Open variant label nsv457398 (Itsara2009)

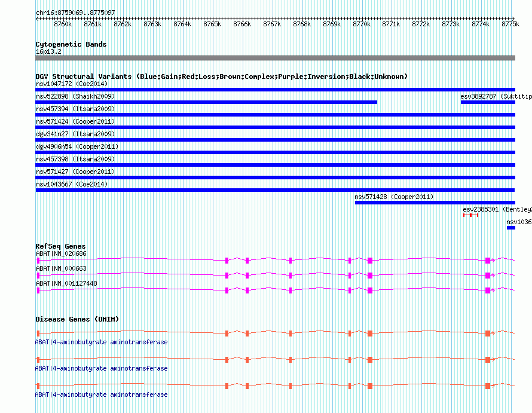click(x=75, y=159)
